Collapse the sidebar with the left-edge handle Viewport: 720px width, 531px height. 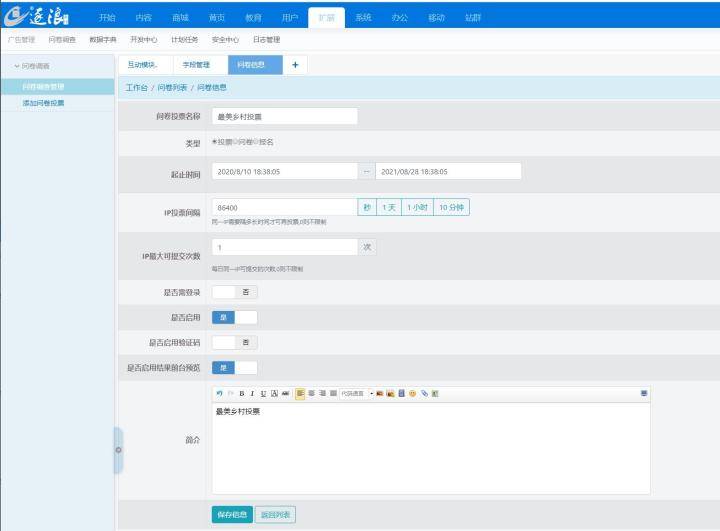[x=118, y=450]
